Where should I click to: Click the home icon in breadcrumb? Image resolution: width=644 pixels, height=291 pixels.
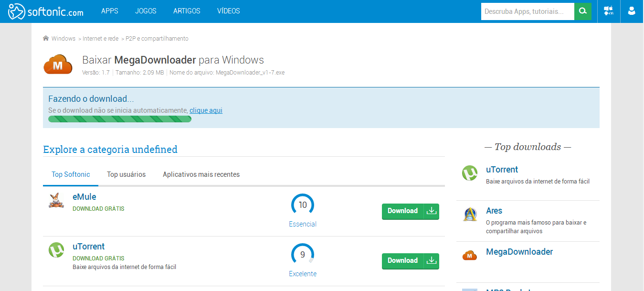46,38
